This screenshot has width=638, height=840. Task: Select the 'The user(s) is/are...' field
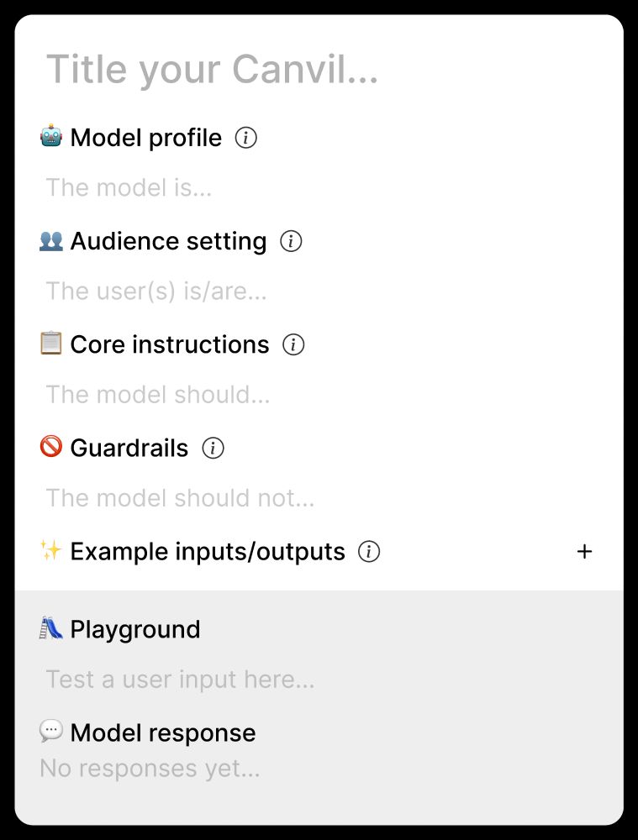[x=319, y=291]
